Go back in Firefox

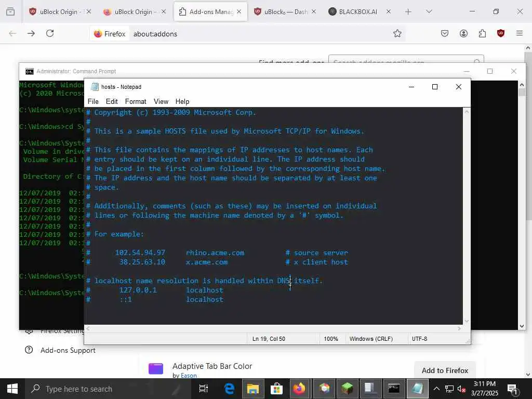(12, 34)
